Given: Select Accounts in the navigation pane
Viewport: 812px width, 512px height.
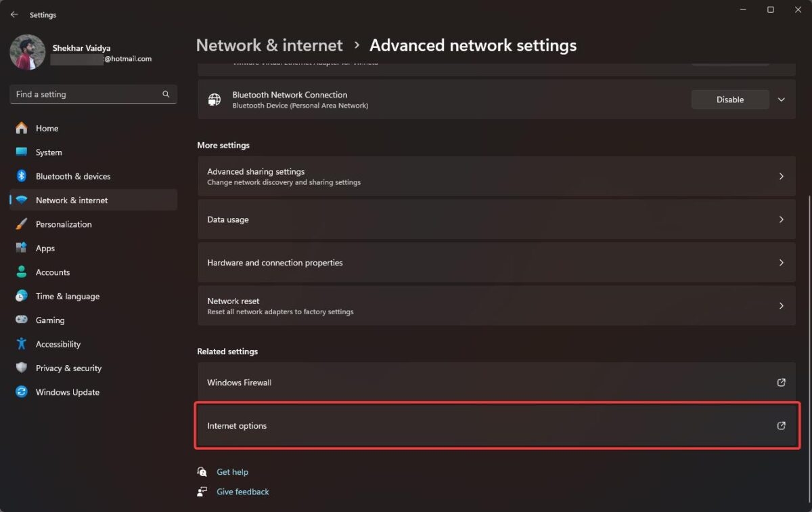Looking at the screenshot, I should coord(52,272).
